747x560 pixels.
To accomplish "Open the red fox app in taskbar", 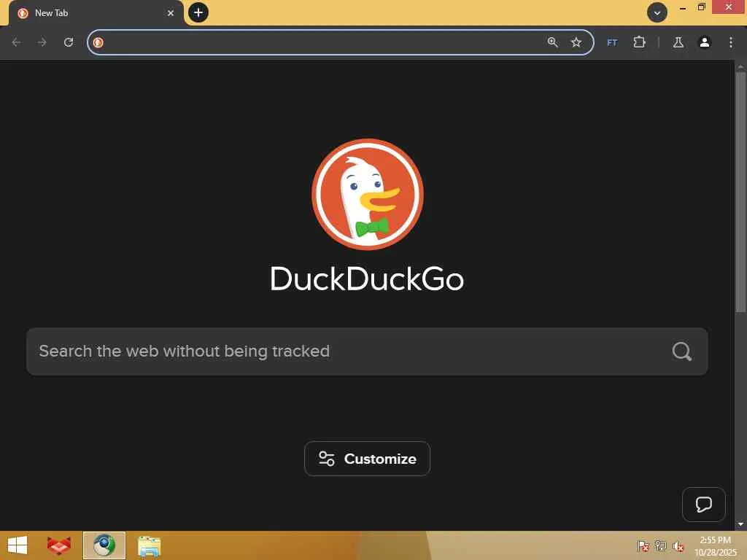I will pos(59,545).
